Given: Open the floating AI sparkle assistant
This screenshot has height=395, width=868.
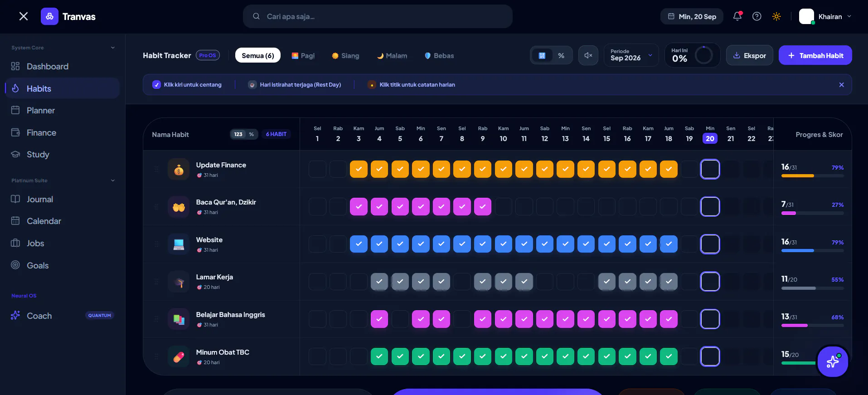Looking at the screenshot, I should [x=833, y=361].
